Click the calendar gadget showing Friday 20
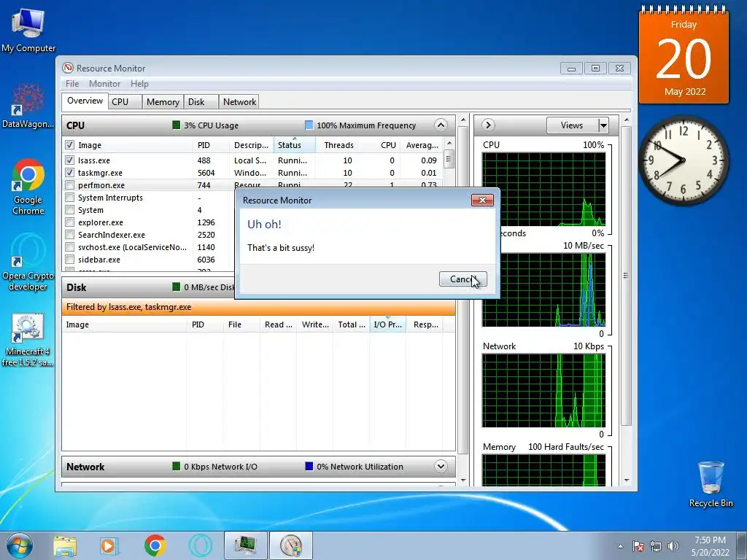Screen dimensions: 747x560 tap(684, 56)
